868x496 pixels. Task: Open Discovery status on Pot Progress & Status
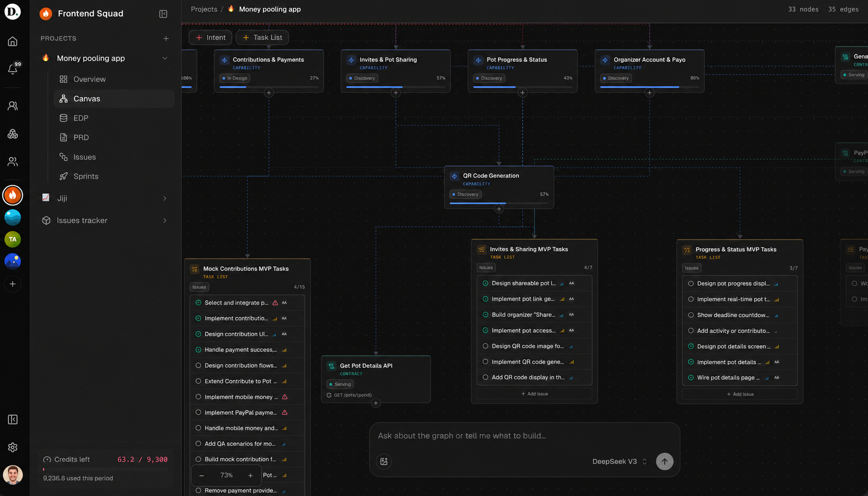[x=489, y=78]
